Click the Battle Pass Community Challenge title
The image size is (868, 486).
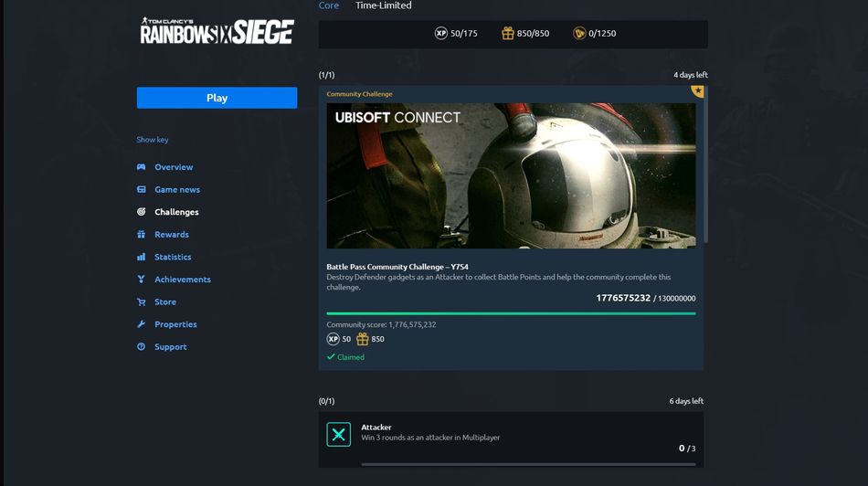coord(397,267)
